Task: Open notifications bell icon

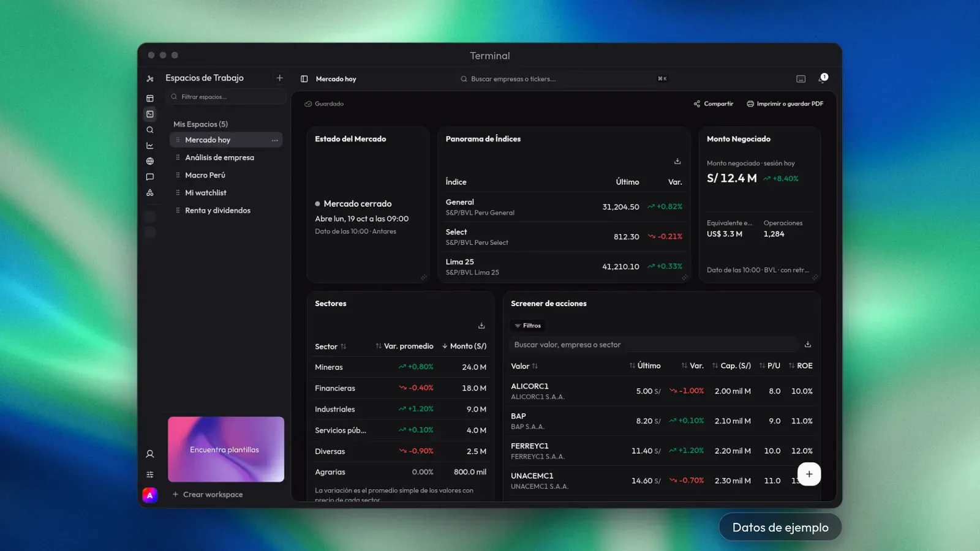Action: (823, 78)
